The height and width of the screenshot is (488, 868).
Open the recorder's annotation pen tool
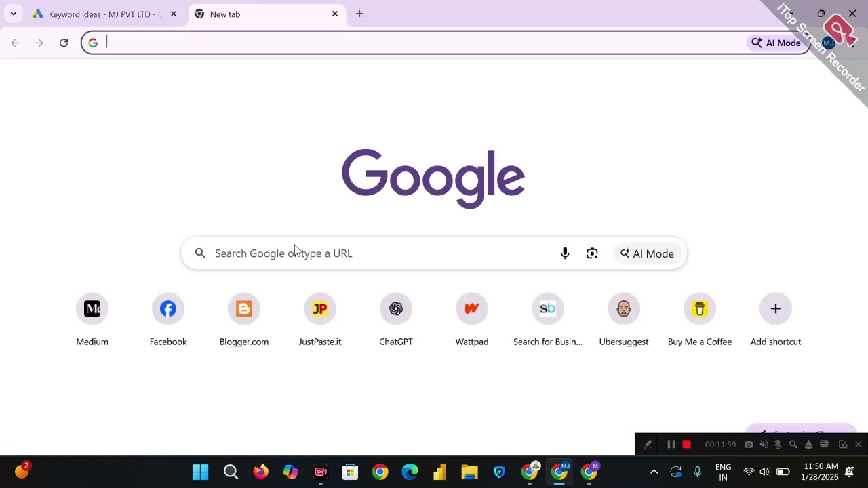click(648, 445)
